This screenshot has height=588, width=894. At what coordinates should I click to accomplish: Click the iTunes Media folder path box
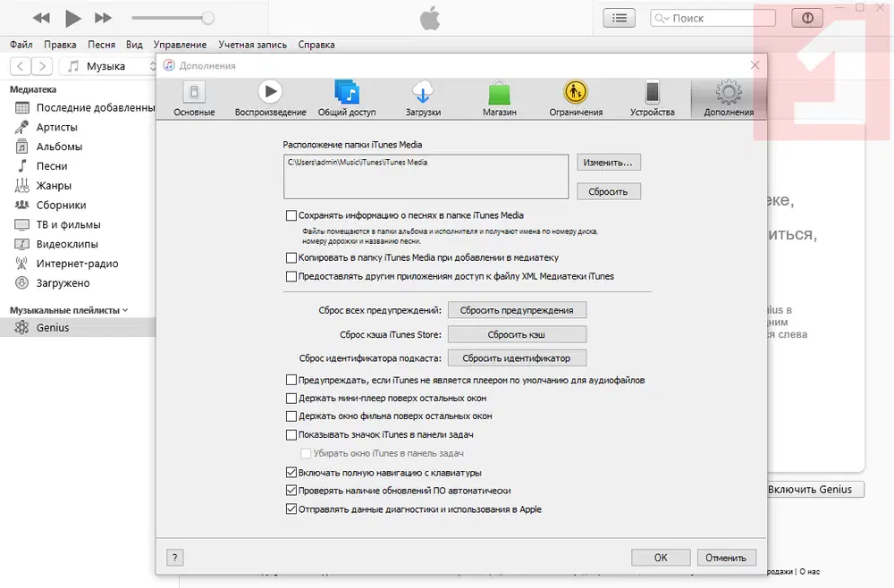(426, 177)
